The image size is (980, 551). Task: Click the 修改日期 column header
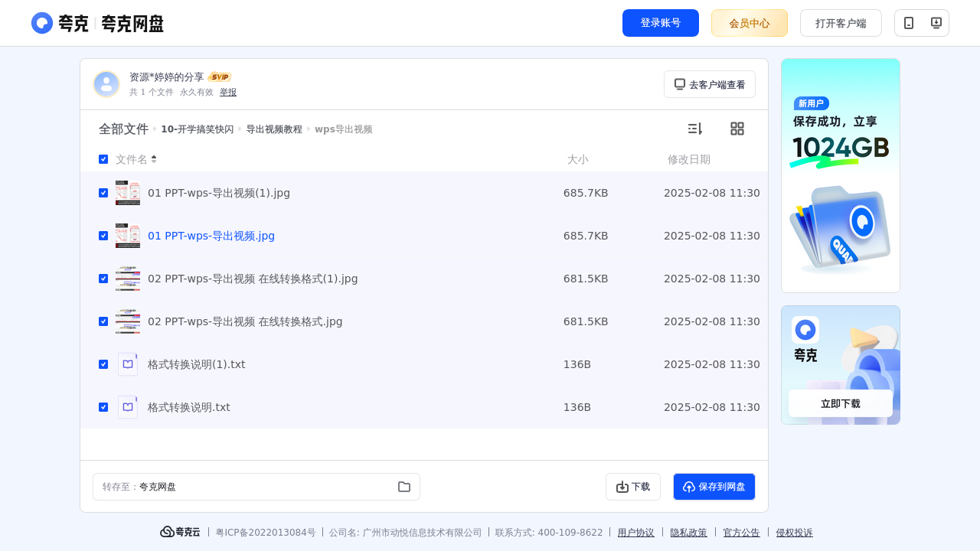tap(689, 159)
